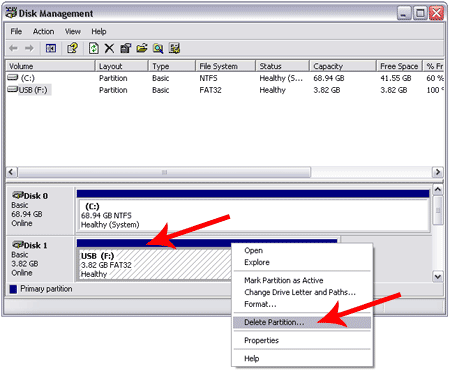Select the (C:) volume row label
Image resolution: width=450 pixels, height=371 pixels.
tap(28, 78)
